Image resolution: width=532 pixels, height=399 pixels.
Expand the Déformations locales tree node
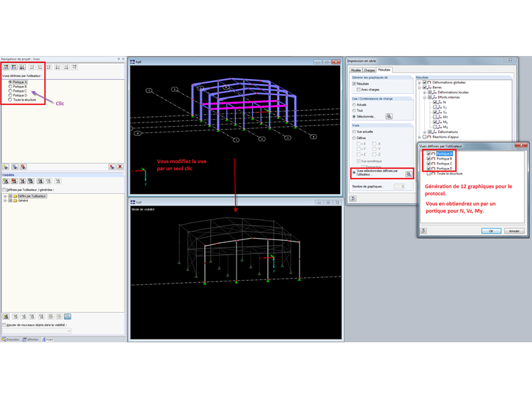tap(424, 92)
